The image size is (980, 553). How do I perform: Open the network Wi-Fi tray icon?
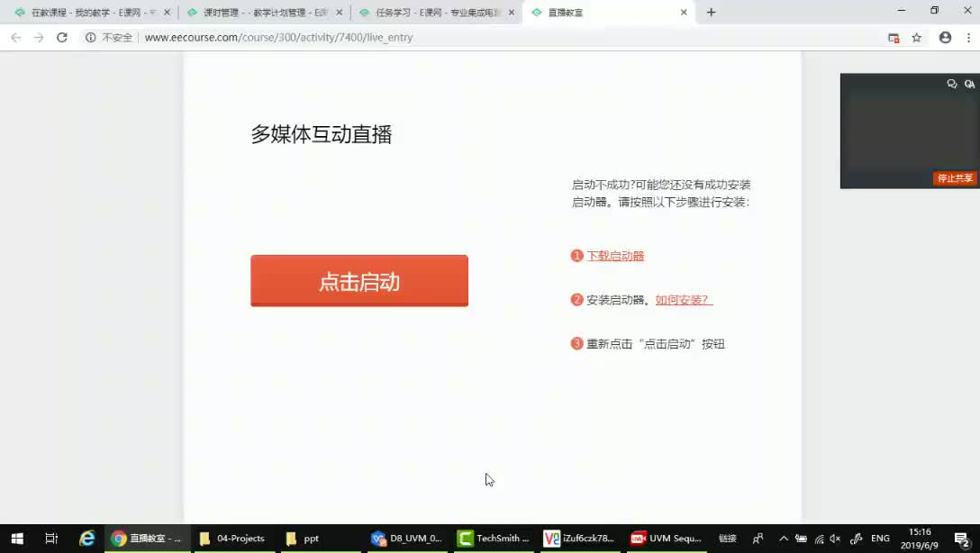pyautogui.click(x=819, y=538)
